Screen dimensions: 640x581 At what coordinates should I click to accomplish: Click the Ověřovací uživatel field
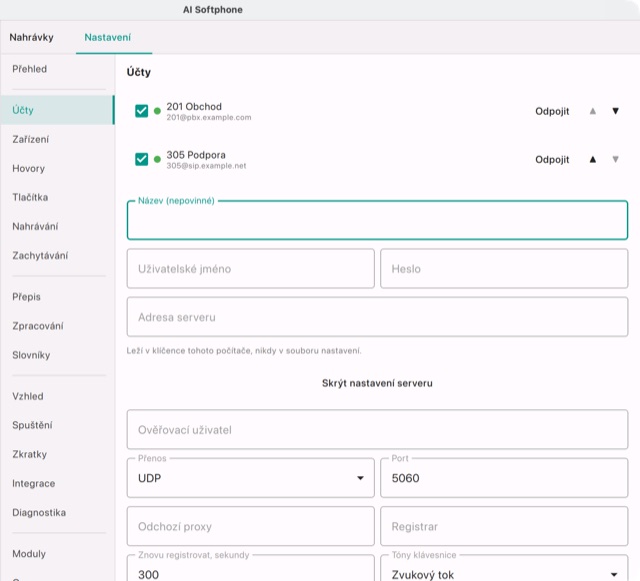377,430
